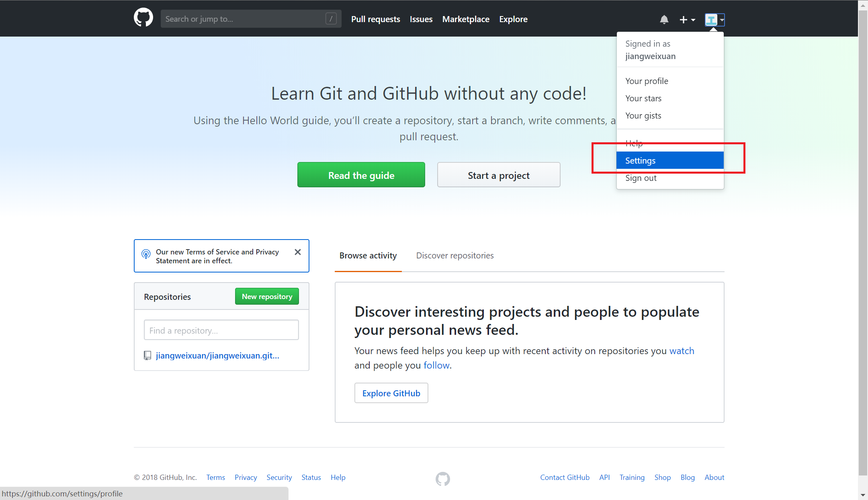
Task: Select Settings in the user menu
Action: [x=669, y=160]
